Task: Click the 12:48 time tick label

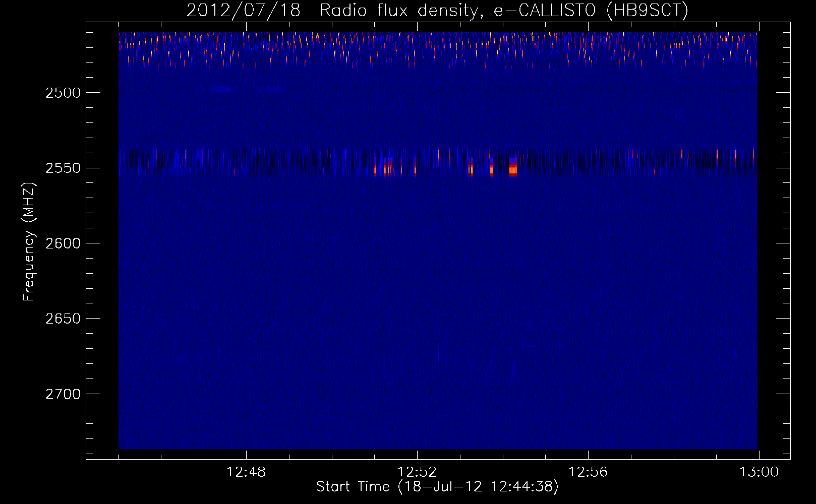Action: point(246,472)
